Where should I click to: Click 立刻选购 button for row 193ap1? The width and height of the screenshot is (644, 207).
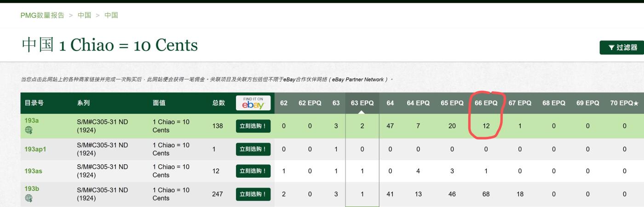click(253, 149)
